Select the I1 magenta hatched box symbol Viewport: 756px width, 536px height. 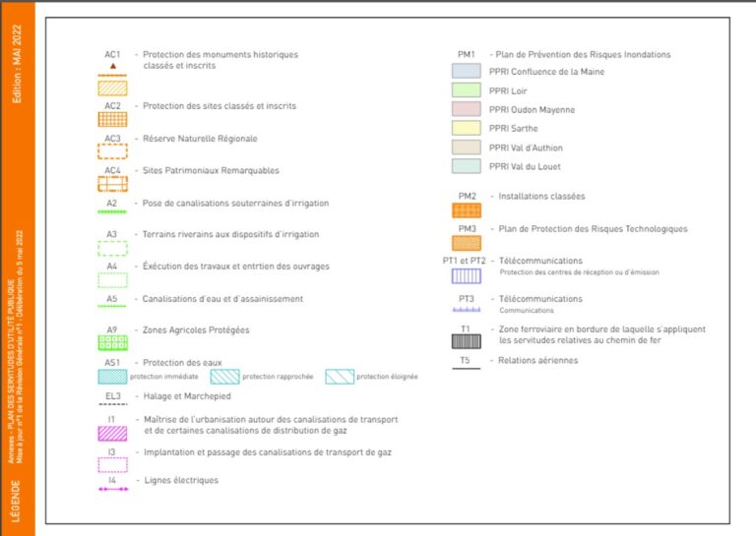[112, 432]
